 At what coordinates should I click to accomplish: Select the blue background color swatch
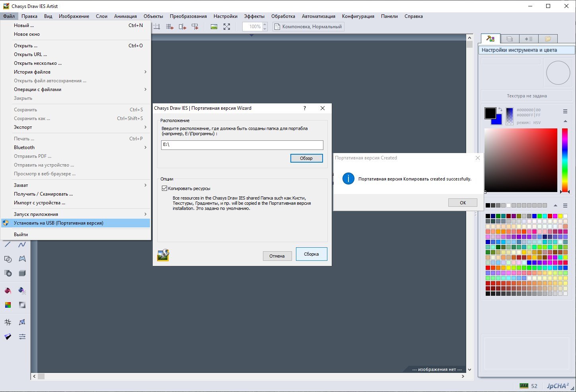pyautogui.click(x=498, y=121)
